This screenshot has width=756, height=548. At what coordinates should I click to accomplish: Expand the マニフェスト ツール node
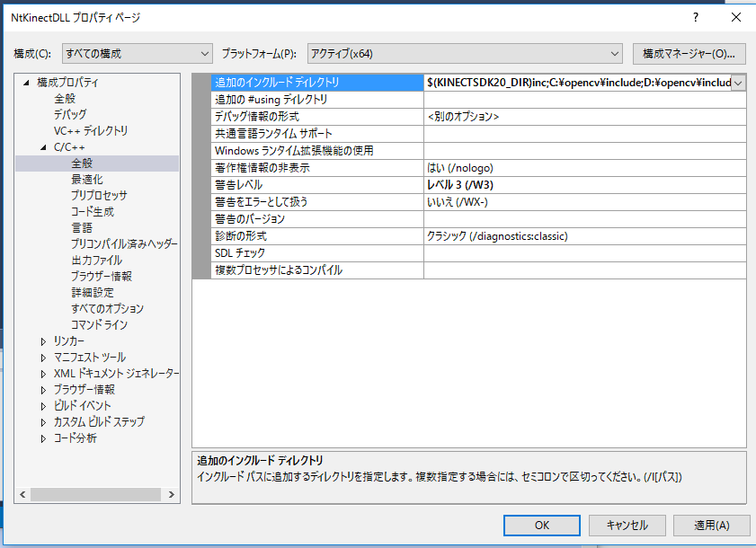coord(43,358)
